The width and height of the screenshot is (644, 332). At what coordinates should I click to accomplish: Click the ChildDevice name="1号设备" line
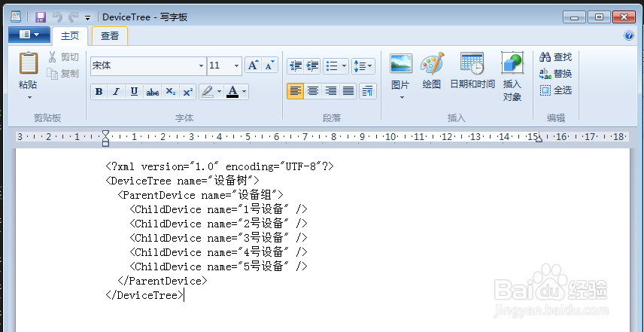click(x=218, y=209)
